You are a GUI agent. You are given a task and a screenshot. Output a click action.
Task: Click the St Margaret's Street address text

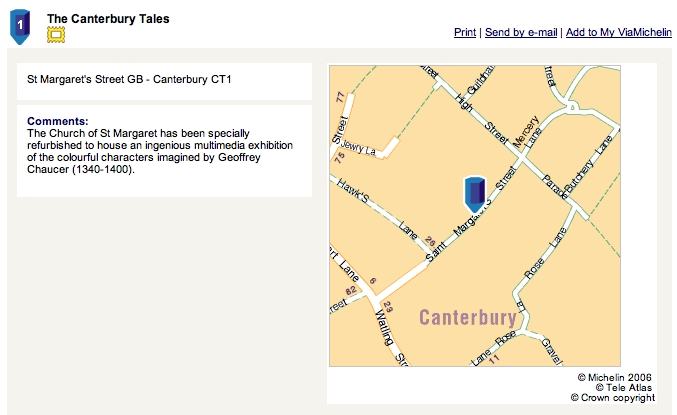[x=129, y=79]
